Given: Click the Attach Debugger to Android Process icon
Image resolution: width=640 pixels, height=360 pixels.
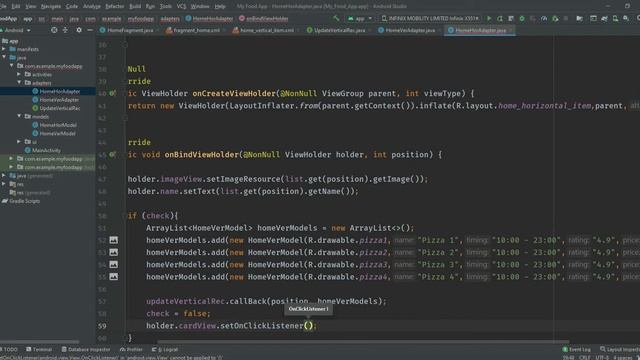Looking at the screenshot, I should coord(555,18).
